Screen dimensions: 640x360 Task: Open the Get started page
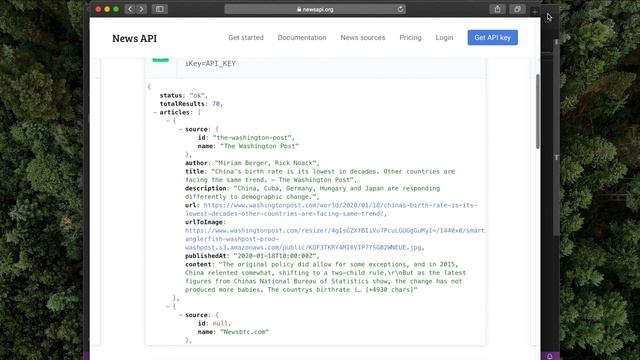246,38
